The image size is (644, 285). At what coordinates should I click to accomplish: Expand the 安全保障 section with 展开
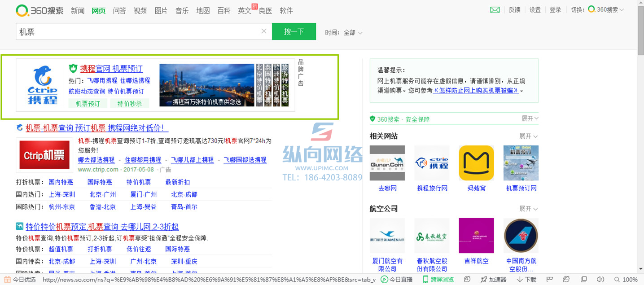point(530,118)
